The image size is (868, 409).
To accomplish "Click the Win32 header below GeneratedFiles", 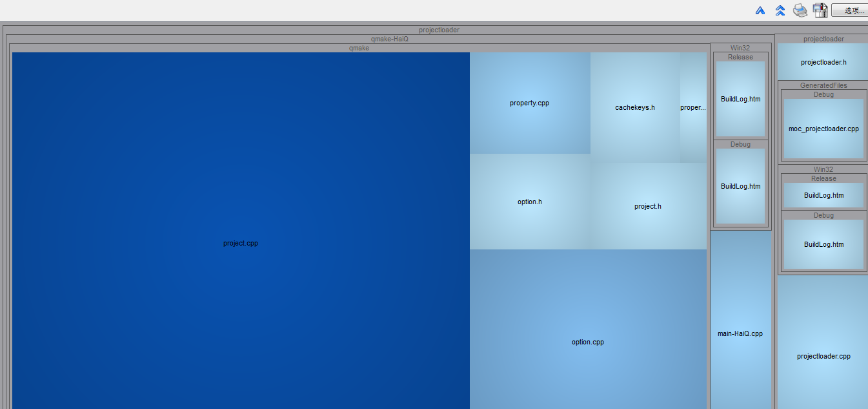I will [823, 169].
